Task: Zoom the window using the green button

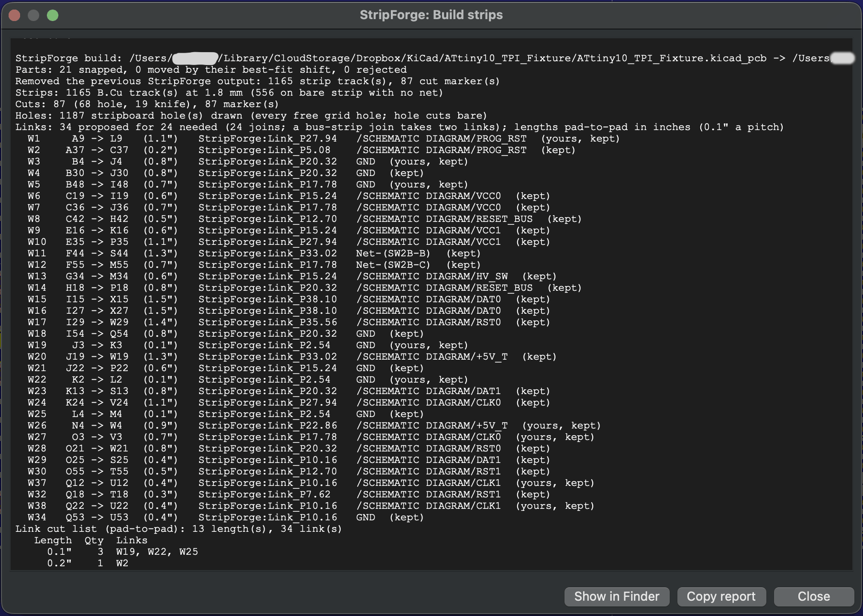Action: tap(53, 15)
